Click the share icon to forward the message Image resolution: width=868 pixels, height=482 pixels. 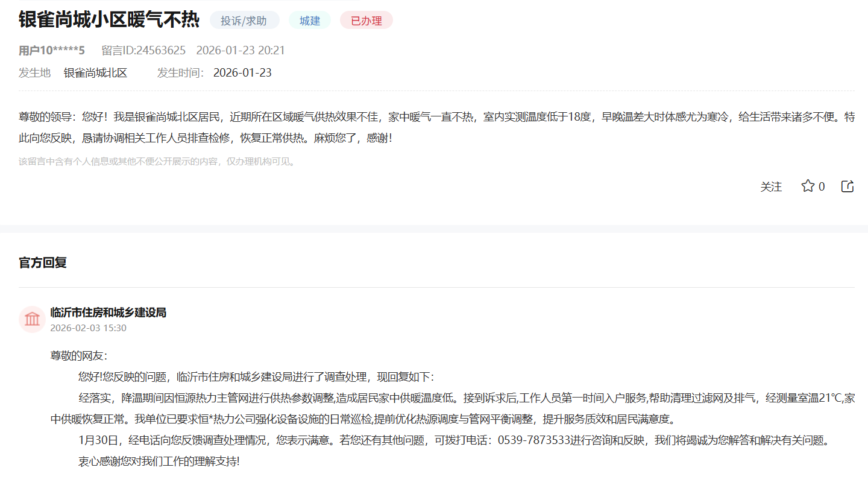[x=847, y=186]
